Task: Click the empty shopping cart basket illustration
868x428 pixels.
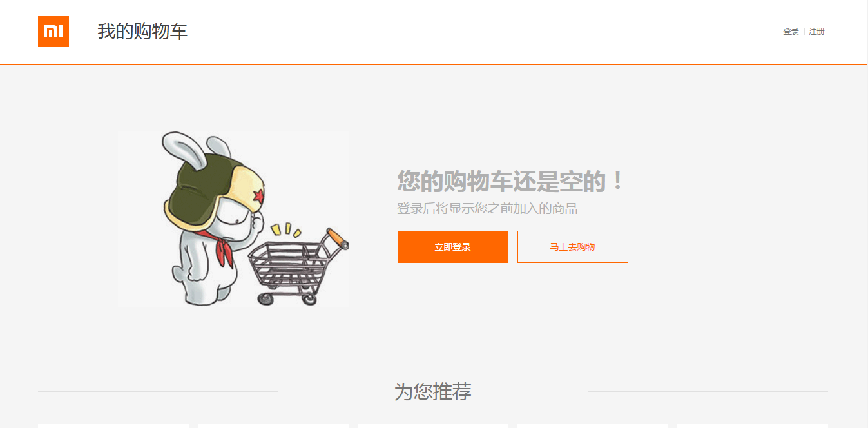Action: click(x=289, y=267)
